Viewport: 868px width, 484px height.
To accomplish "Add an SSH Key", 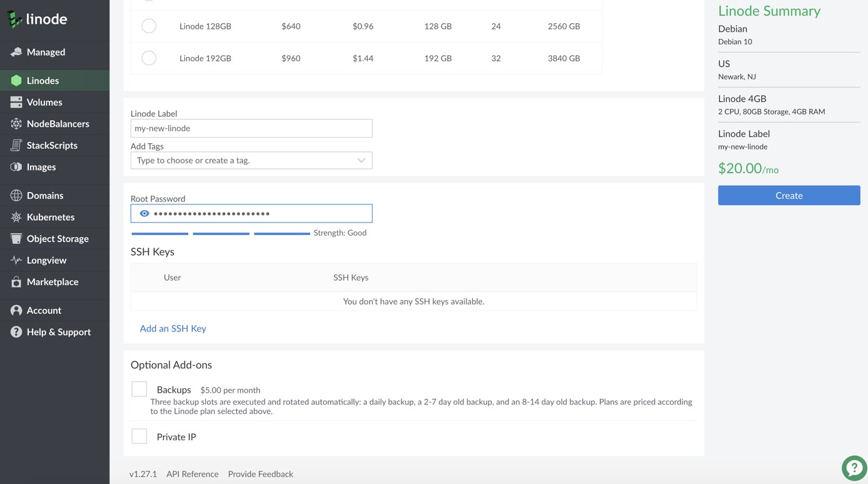I will click(x=173, y=328).
